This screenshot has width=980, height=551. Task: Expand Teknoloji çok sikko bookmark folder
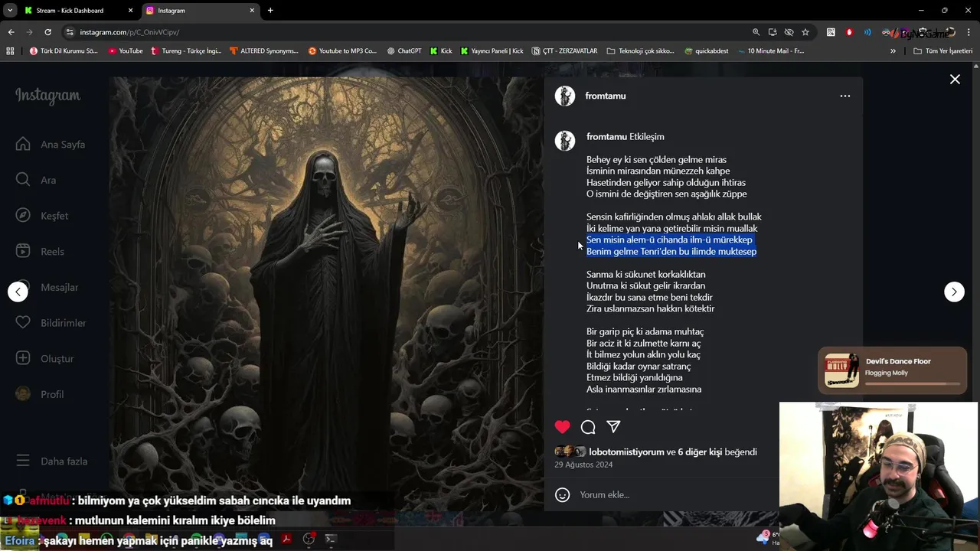[640, 51]
